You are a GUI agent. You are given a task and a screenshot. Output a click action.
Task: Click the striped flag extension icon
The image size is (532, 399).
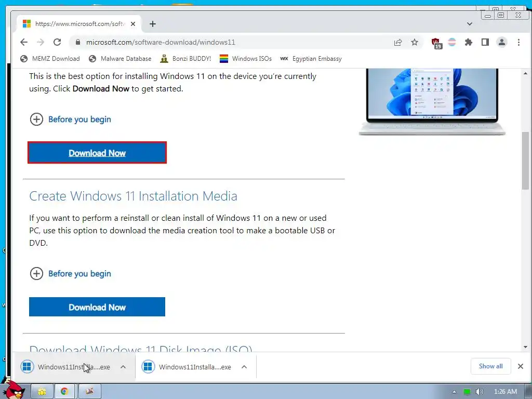coord(452,42)
